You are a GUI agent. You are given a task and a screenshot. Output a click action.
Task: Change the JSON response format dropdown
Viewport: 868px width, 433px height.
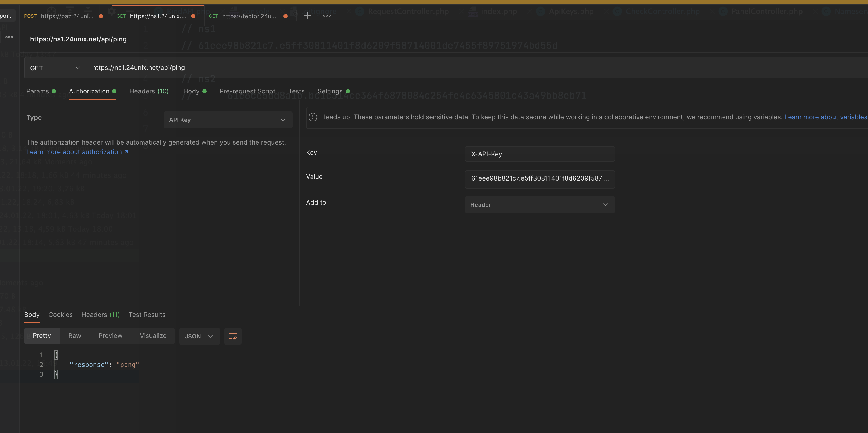199,336
